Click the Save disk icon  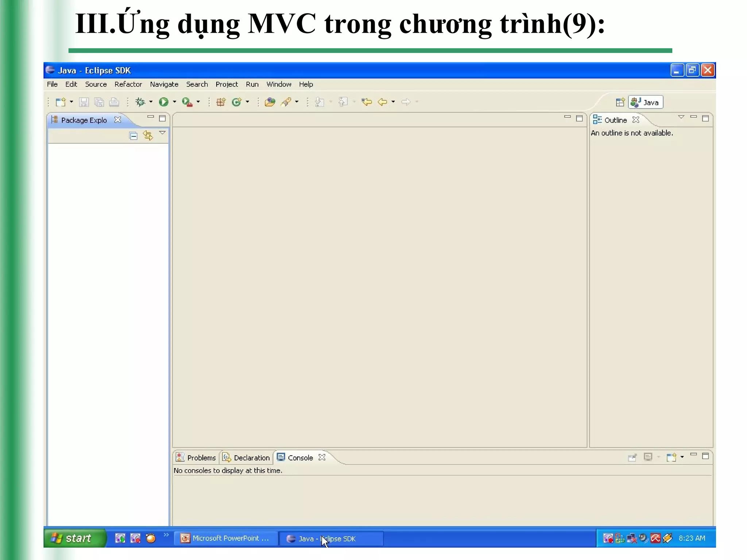(x=84, y=102)
